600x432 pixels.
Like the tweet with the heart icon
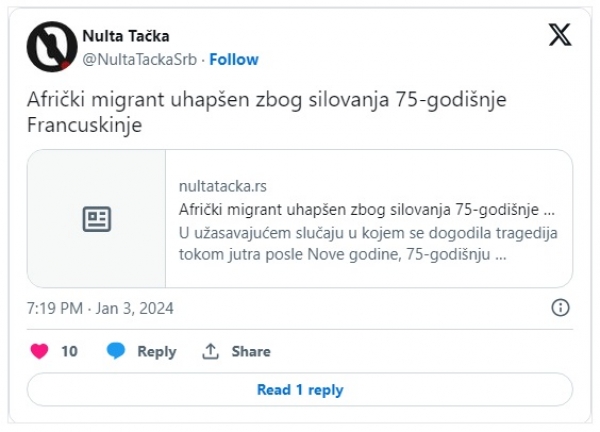39,351
